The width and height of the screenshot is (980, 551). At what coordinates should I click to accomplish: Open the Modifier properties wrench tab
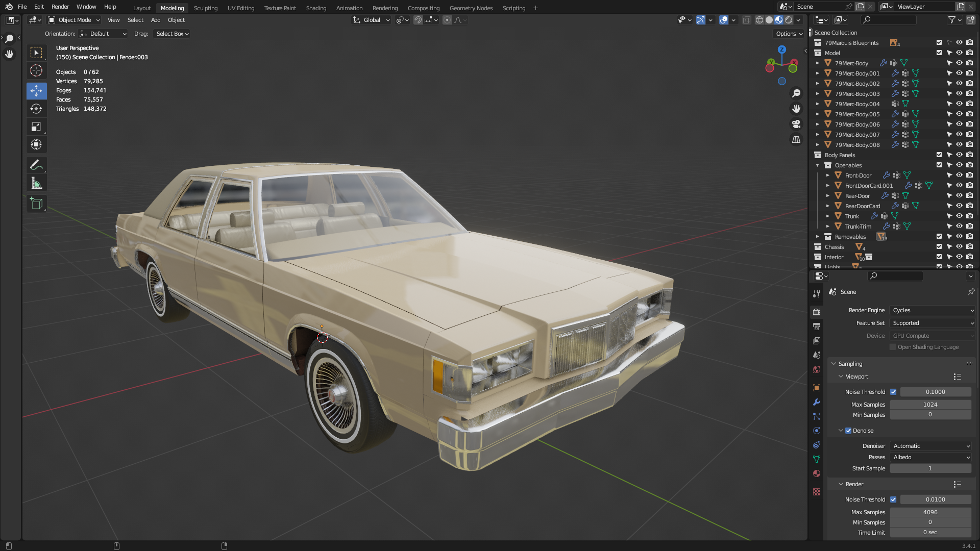tap(817, 402)
